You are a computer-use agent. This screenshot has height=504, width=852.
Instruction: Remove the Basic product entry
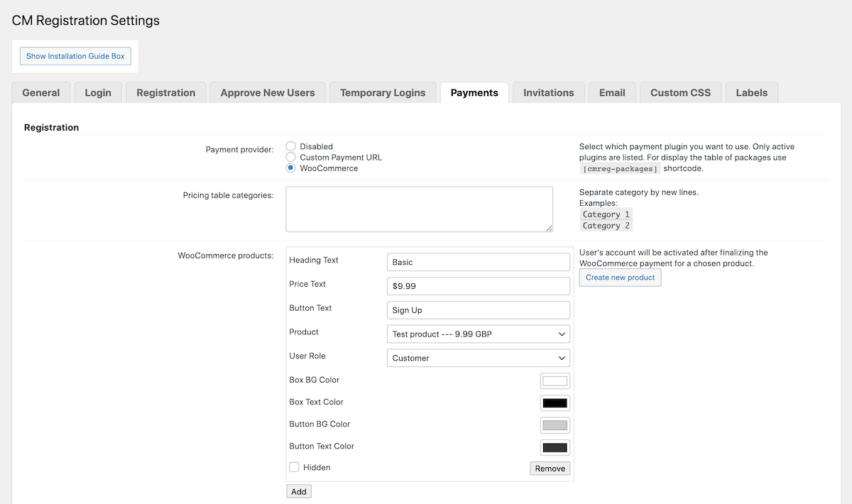pyautogui.click(x=550, y=469)
